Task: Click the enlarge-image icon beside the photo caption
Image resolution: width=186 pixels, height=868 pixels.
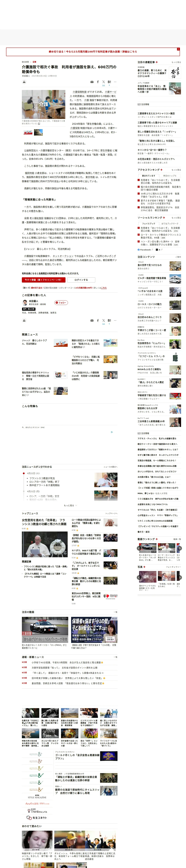Action: click(39, 124)
